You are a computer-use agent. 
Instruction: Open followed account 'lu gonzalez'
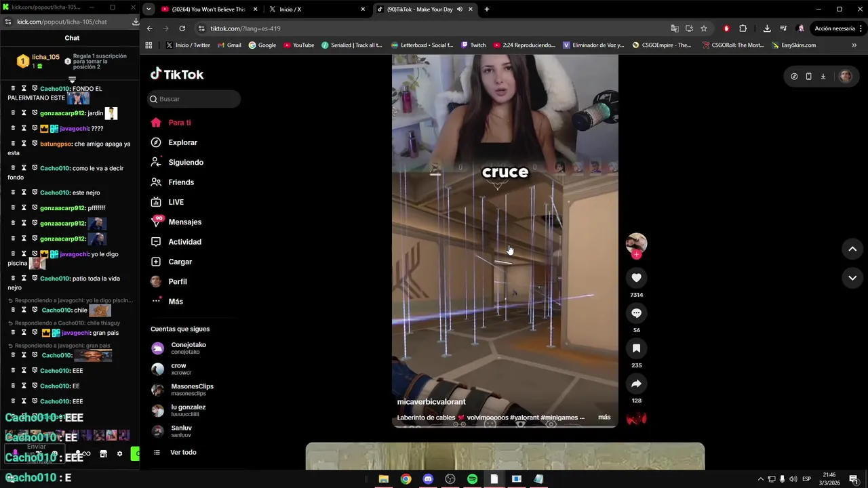click(188, 411)
